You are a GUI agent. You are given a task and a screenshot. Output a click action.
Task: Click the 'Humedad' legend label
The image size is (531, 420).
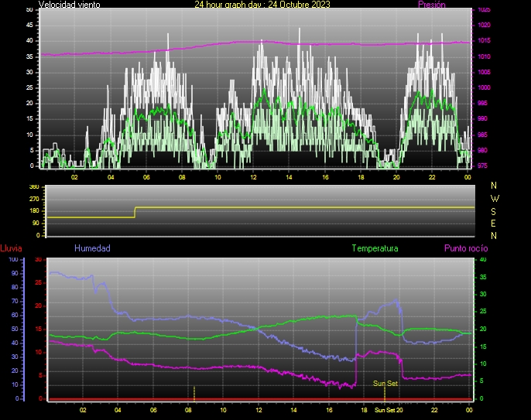[92, 248]
